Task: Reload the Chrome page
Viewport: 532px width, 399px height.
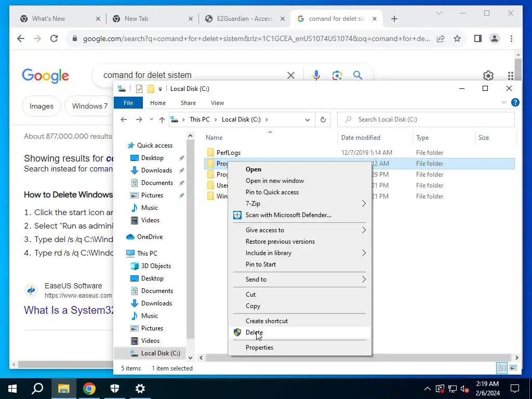Action: tap(54, 38)
